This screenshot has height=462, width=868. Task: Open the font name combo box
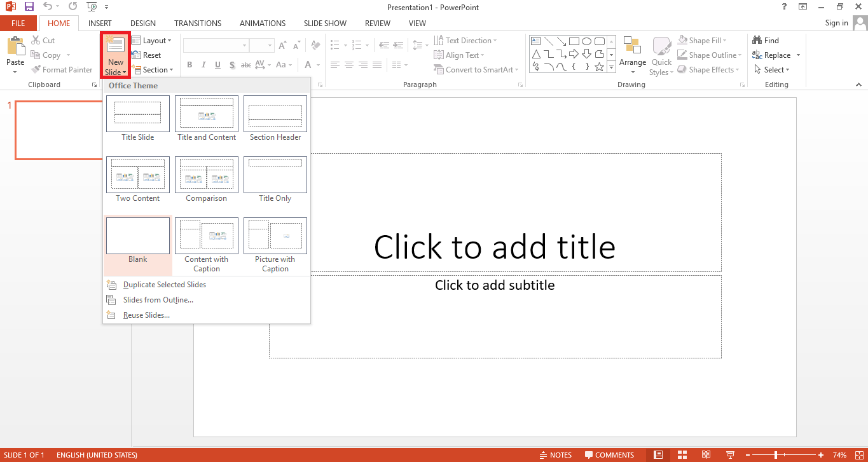(216, 46)
